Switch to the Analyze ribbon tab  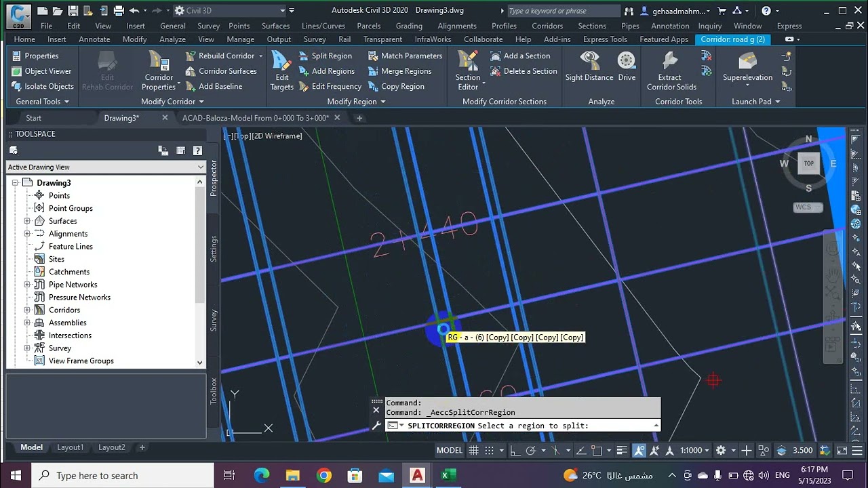point(172,39)
